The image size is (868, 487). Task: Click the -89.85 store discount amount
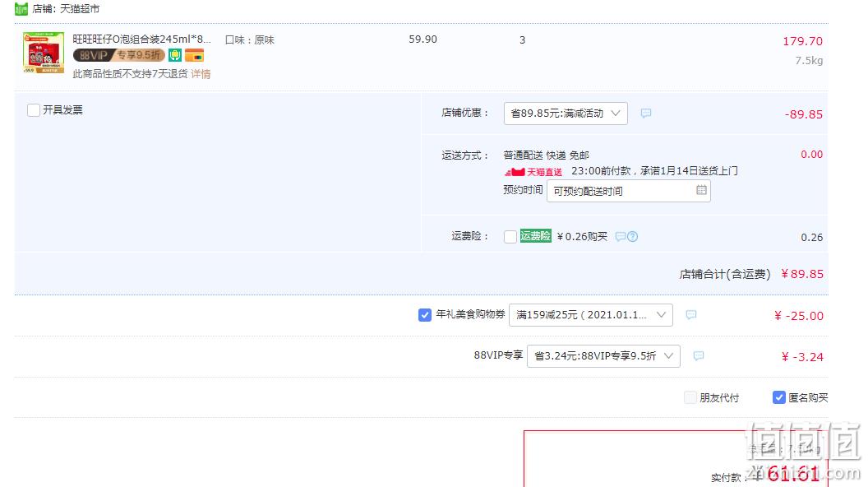[804, 114]
